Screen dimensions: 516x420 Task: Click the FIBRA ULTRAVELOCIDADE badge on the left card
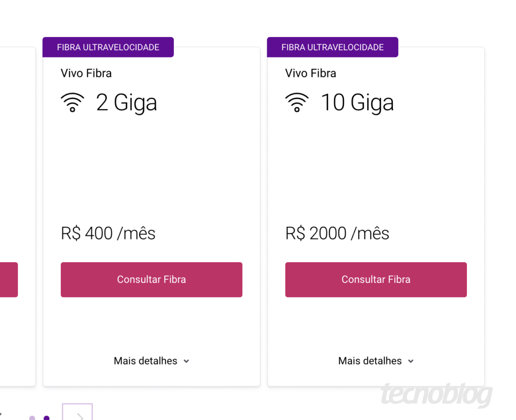tap(108, 47)
